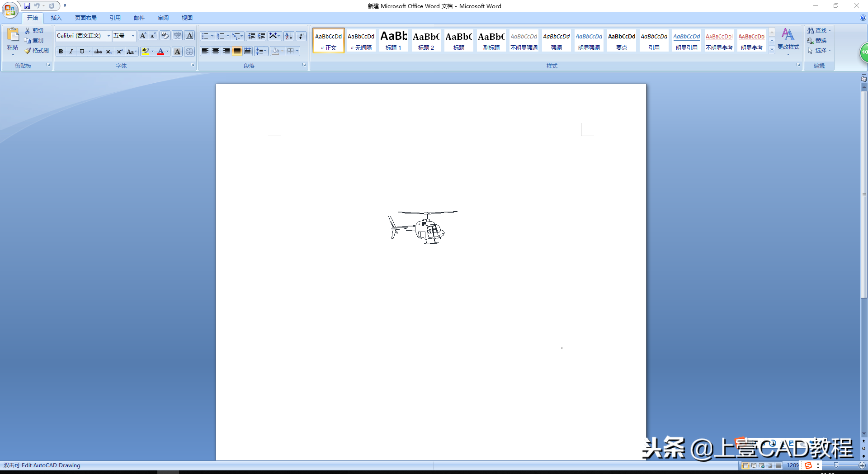Click Replace (替换) button

coord(817,41)
